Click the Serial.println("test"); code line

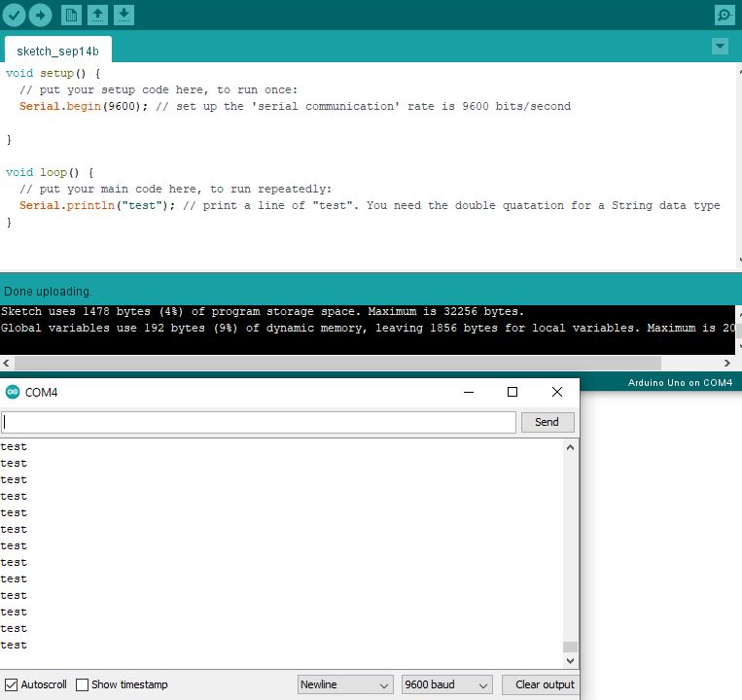(370, 206)
